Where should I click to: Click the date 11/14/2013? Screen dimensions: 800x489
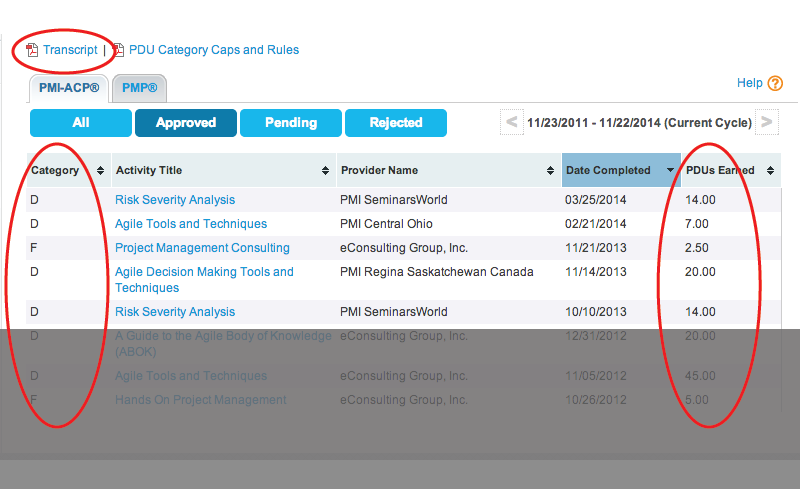595,272
